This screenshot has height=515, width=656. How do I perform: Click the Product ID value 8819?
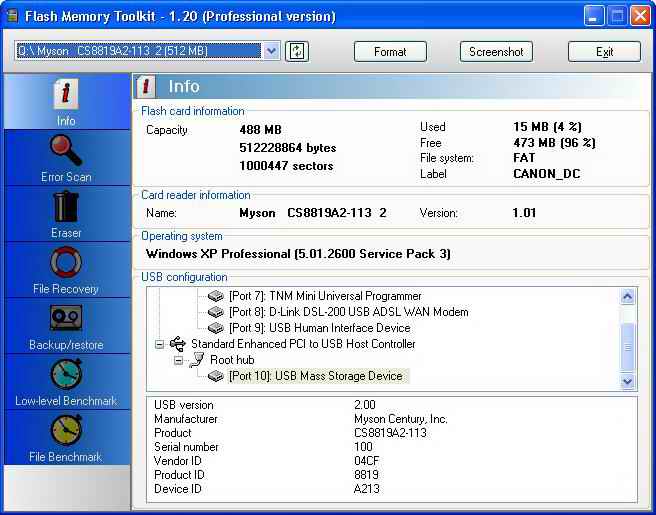[x=366, y=474]
